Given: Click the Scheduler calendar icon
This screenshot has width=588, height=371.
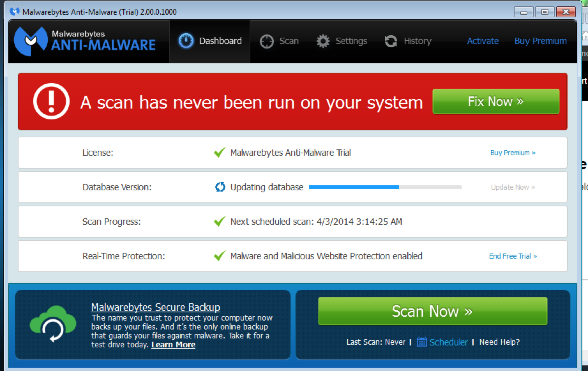Looking at the screenshot, I should (x=422, y=342).
